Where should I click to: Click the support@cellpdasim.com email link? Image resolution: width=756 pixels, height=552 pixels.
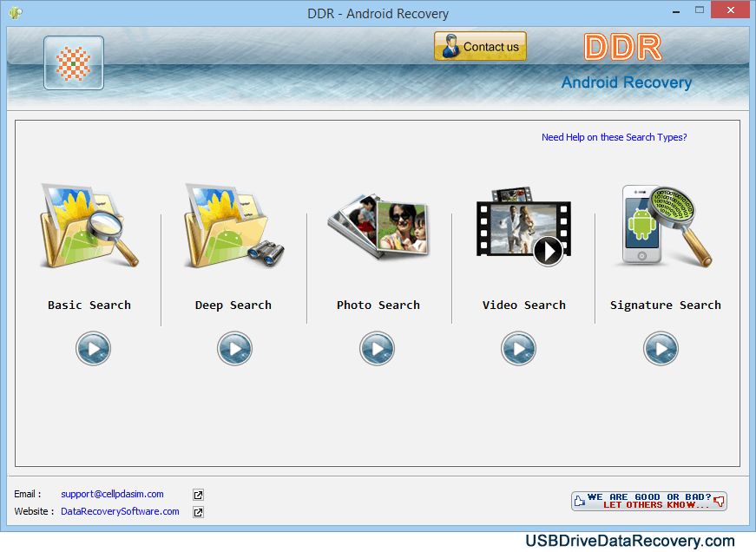[112, 494]
